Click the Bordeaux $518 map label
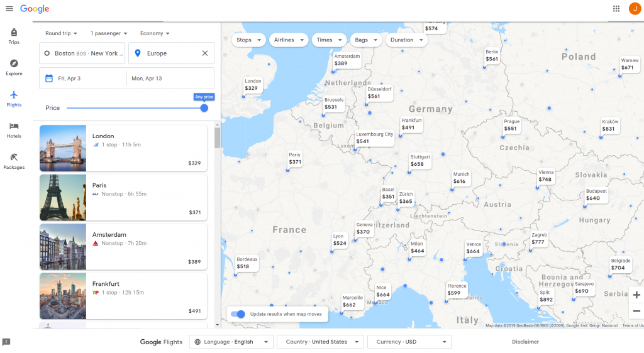This screenshot has width=644, height=353. tap(247, 263)
